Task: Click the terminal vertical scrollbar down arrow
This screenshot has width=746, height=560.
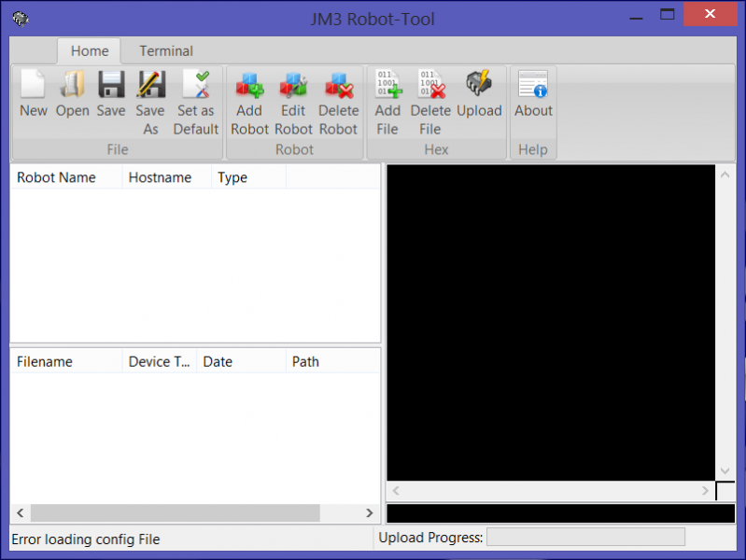Action: click(x=725, y=471)
